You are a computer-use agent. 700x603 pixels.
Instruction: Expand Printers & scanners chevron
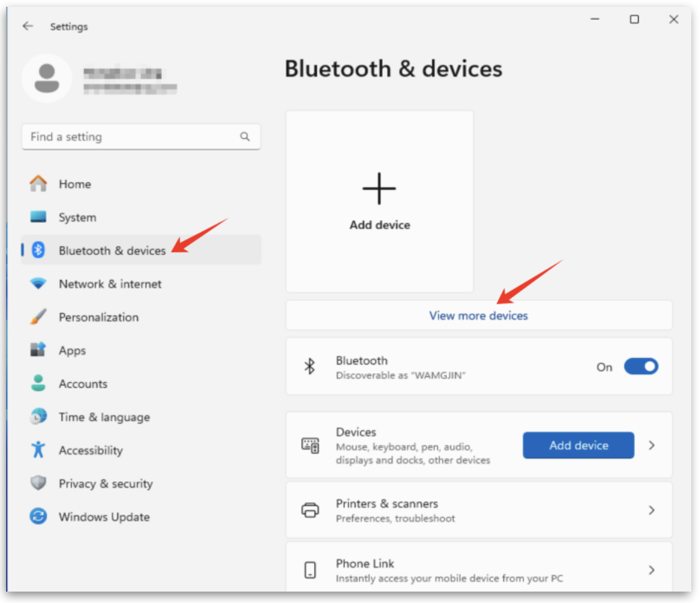[x=651, y=510]
